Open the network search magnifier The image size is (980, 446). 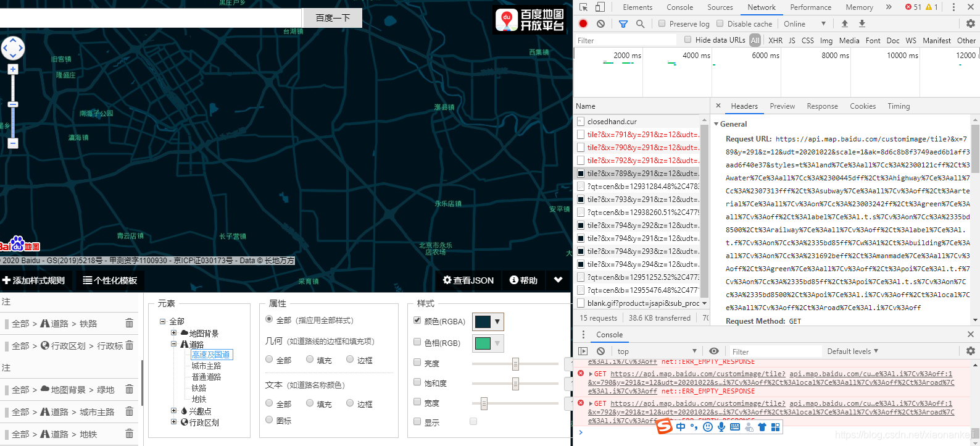[640, 23]
